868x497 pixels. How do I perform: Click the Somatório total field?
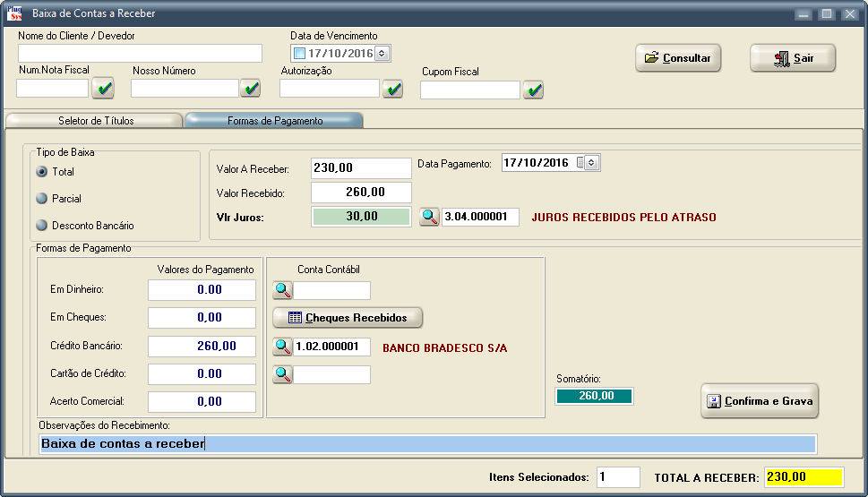594,396
